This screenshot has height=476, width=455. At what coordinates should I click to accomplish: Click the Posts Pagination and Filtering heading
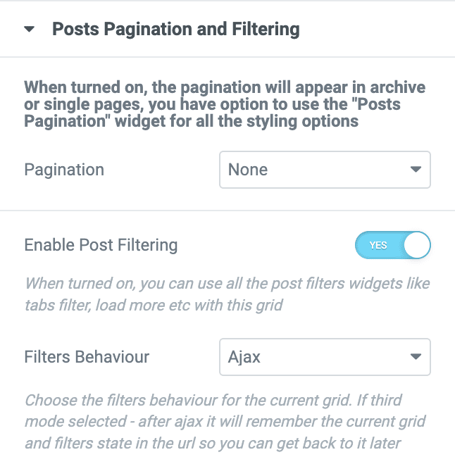point(175,30)
